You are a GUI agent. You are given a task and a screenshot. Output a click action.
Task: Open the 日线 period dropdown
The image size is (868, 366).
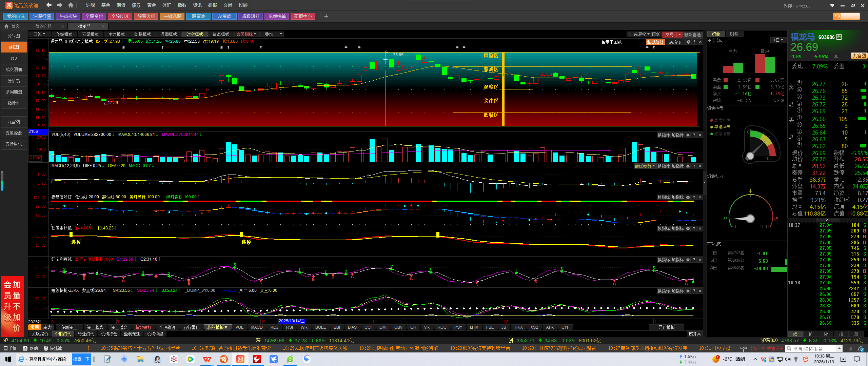[39, 34]
